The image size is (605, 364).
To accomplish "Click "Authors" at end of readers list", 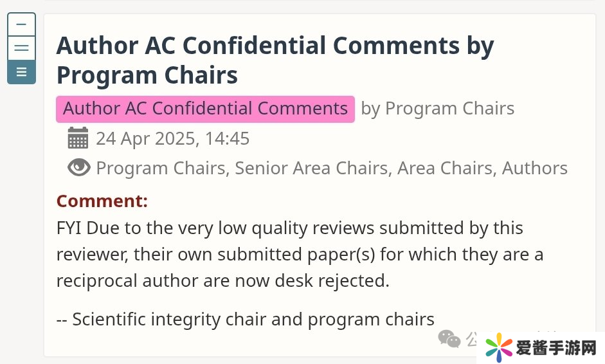I will [x=534, y=168].
